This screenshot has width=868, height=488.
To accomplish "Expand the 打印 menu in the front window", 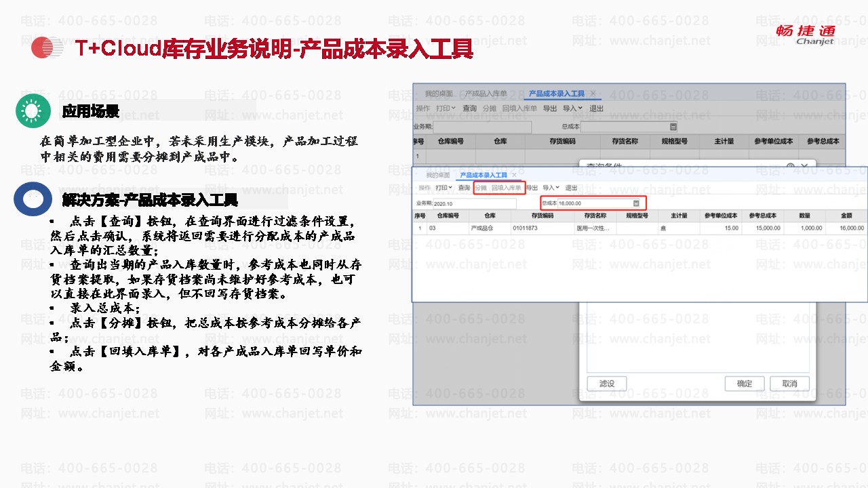I will point(444,188).
